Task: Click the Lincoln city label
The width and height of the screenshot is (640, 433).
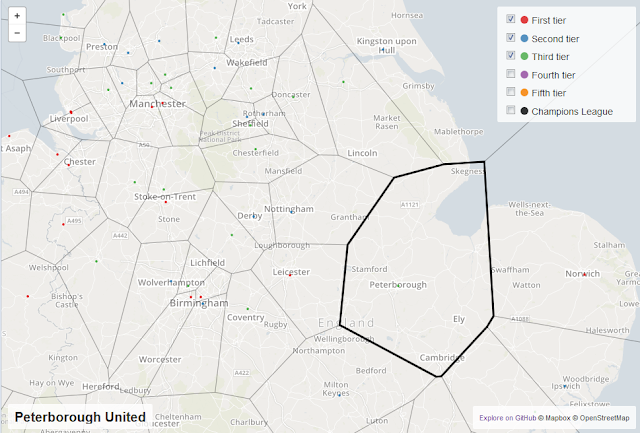Action: [362, 153]
